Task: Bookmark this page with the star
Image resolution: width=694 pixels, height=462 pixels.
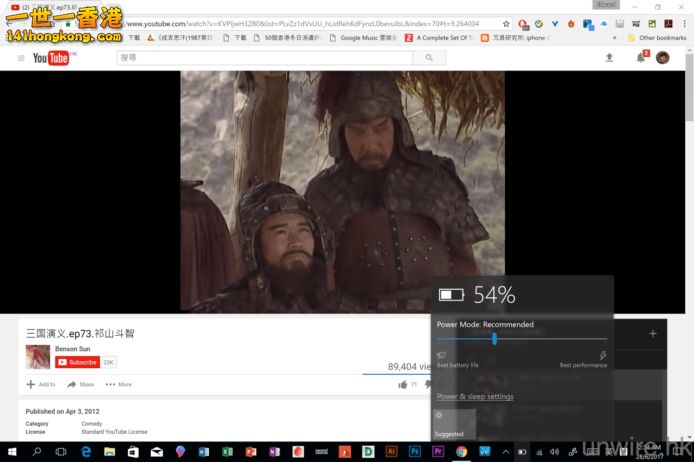Action: 506,24
